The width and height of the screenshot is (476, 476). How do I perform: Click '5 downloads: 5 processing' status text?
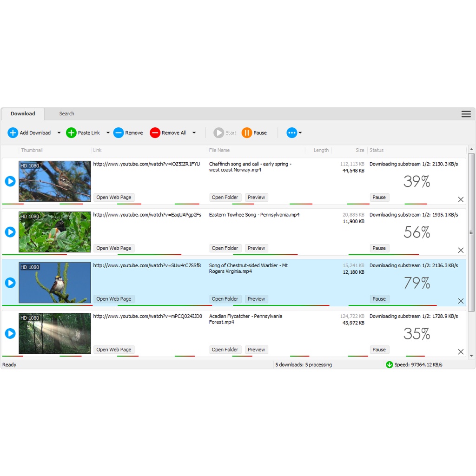click(x=303, y=364)
